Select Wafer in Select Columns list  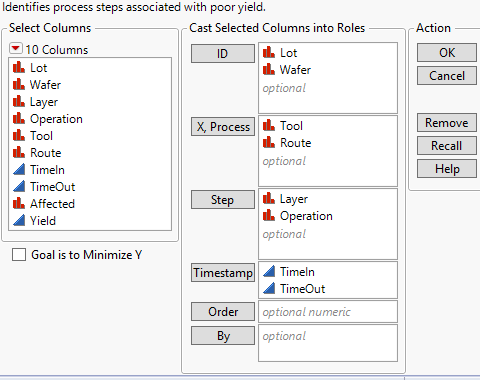coord(90,85)
